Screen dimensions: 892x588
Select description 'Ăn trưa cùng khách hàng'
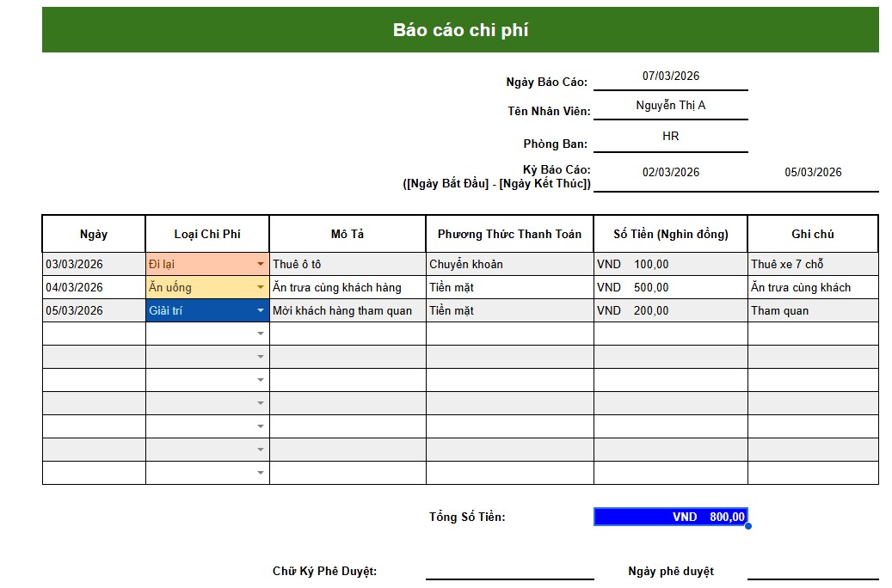click(x=347, y=287)
